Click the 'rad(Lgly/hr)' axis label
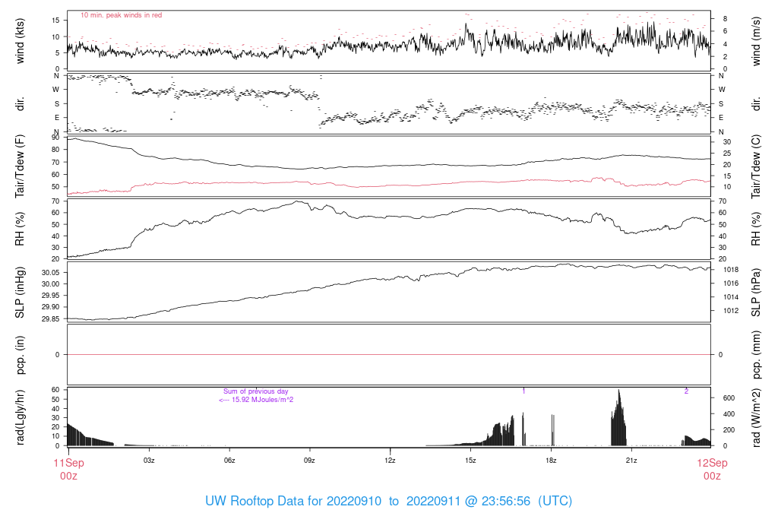This screenshot has height=532, width=778. tap(20, 417)
